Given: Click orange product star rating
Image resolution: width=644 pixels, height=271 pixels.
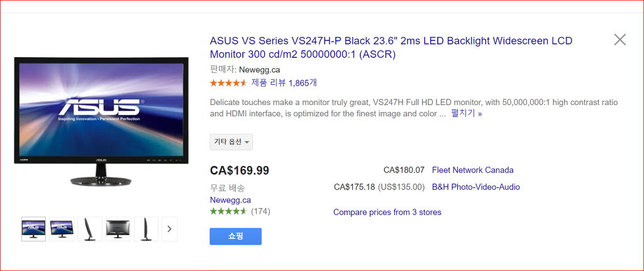Looking at the screenshot, I should 228,83.
